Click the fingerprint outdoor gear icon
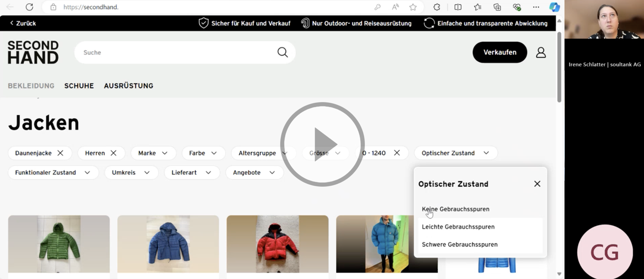 305,23
